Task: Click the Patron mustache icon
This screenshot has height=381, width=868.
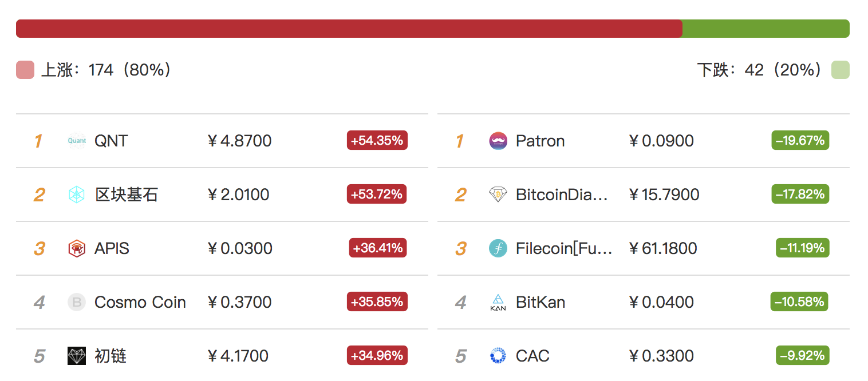Action: coord(498,141)
